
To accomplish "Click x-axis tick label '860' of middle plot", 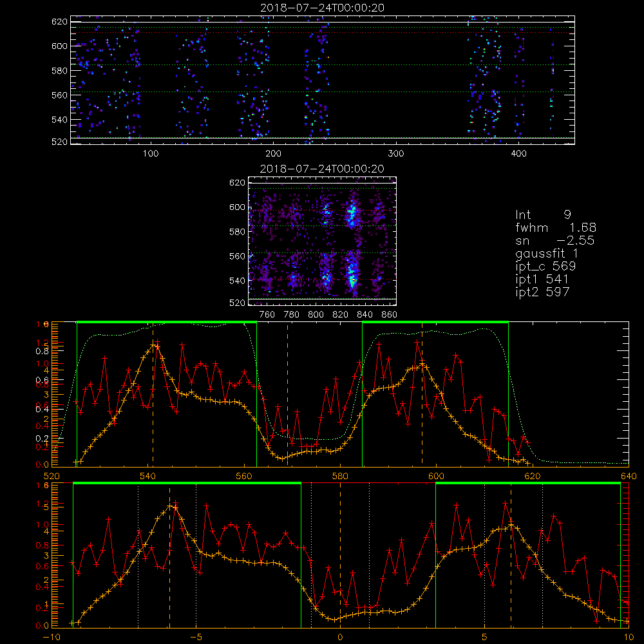I will tap(390, 315).
